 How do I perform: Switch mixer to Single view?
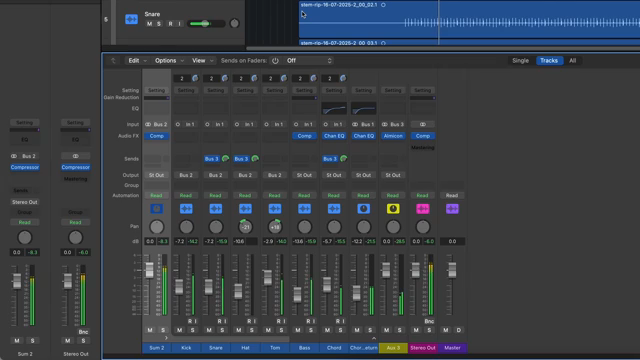[x=520, y=60]
